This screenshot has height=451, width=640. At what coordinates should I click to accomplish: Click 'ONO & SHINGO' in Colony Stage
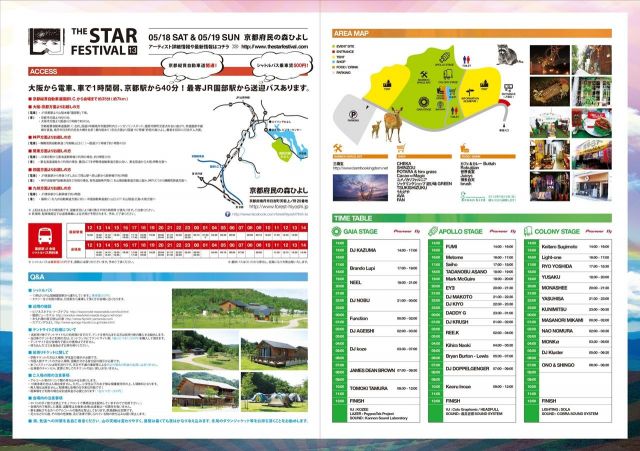pos(558,365)
